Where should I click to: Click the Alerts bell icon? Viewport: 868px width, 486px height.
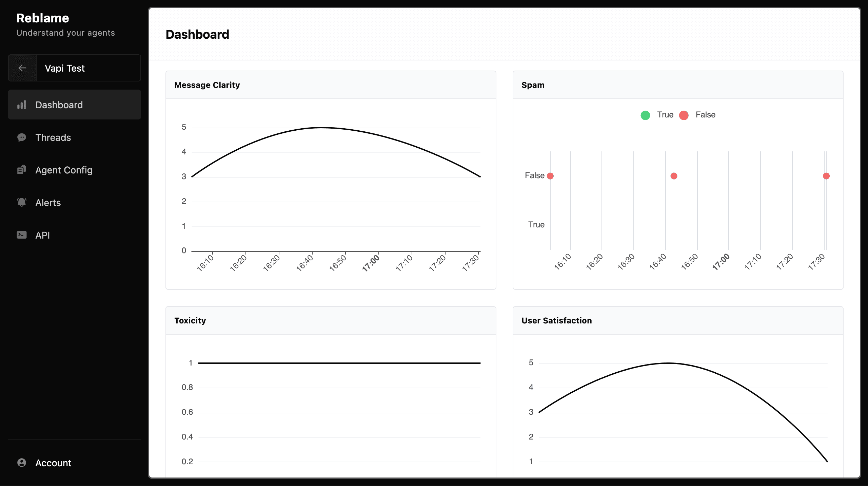click(22, 202)
